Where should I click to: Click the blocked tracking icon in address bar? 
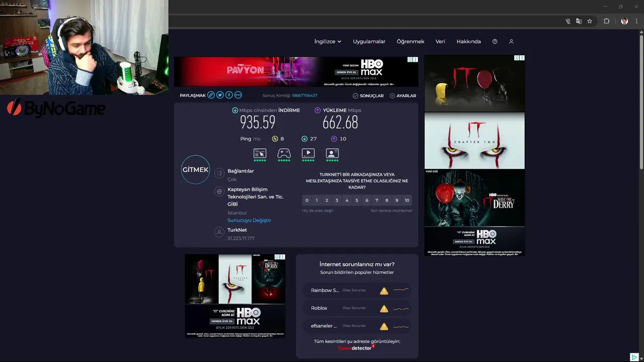point(568,21)
